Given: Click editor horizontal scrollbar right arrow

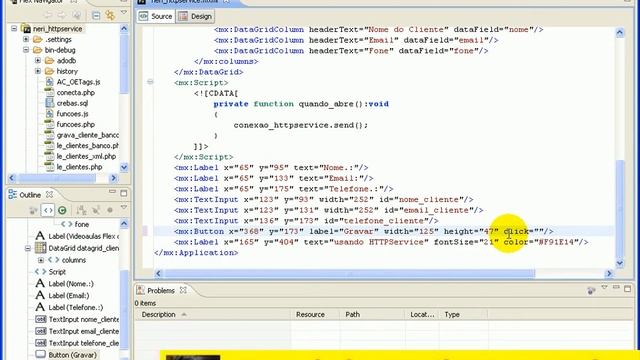Looking at the screenshot, I should [609, 273].
